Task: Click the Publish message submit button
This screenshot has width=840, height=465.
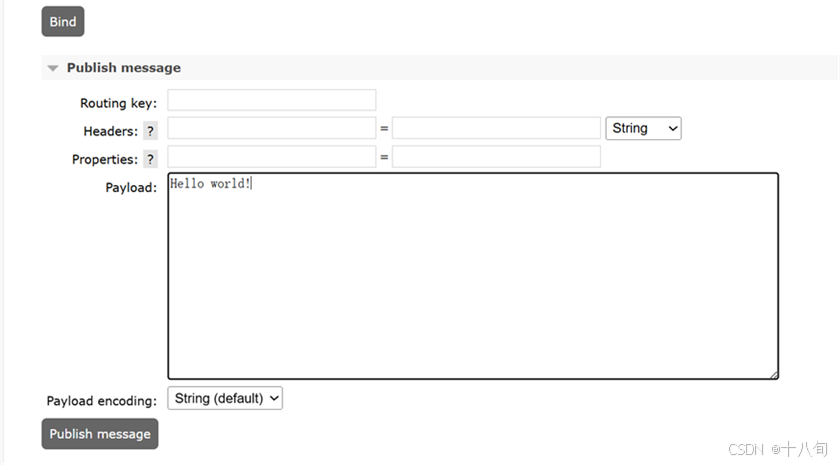Action: pyautogui.click(x=100, y=434)
